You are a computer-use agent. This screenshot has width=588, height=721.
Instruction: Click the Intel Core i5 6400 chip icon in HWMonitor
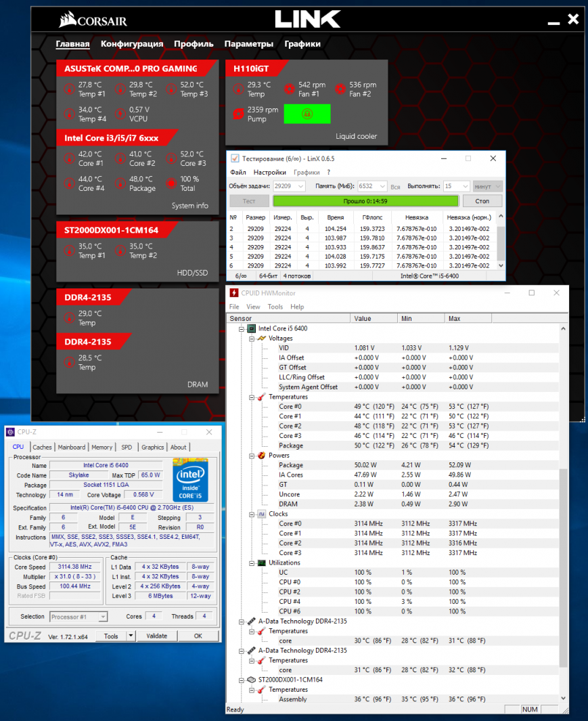point(252,328)
